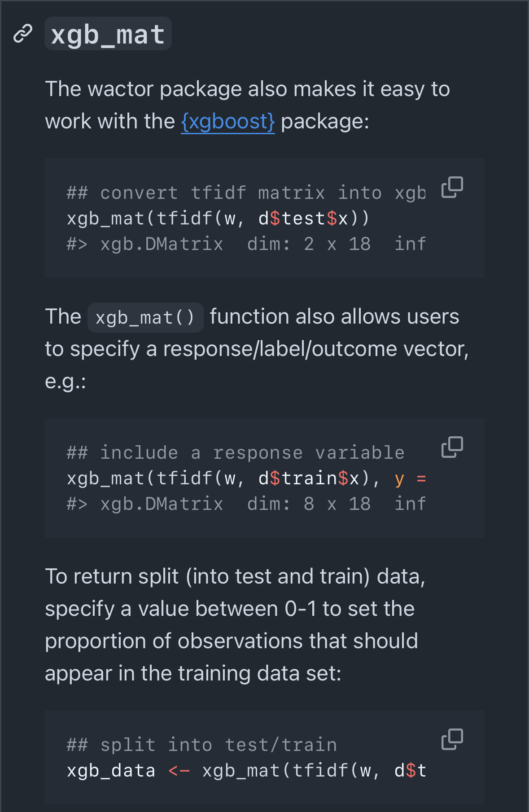Copy the split into test/train code block
The width and height of the screenshot is (529, 812).
click(x=452, y=739)
